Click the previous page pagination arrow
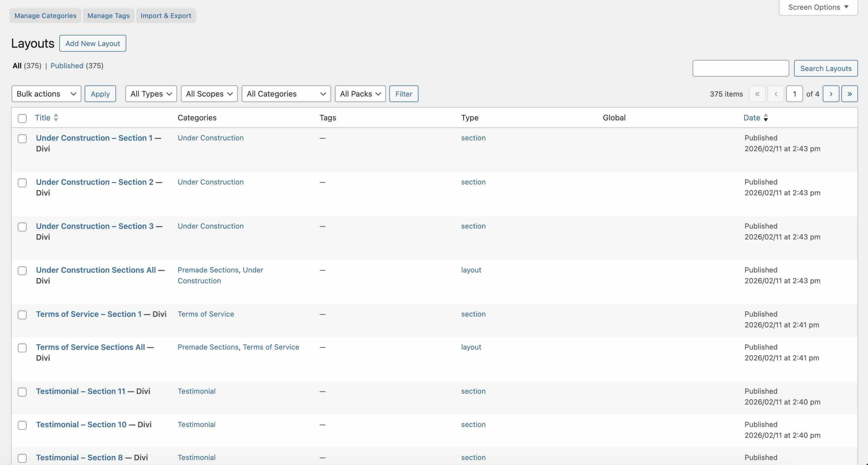The width and height of the screenshot is (868, 465). tap(776, 94)
